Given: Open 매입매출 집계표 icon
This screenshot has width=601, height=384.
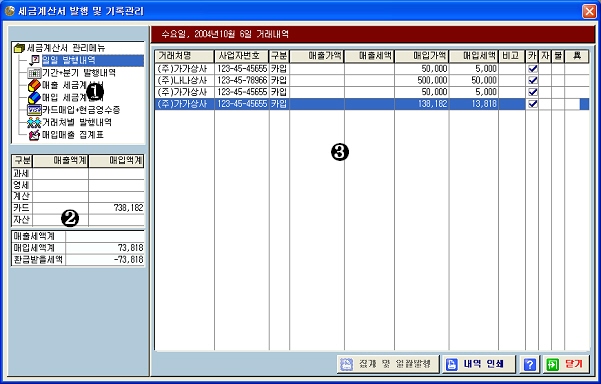Looking at the screenshot, I should tap(34, 135).
